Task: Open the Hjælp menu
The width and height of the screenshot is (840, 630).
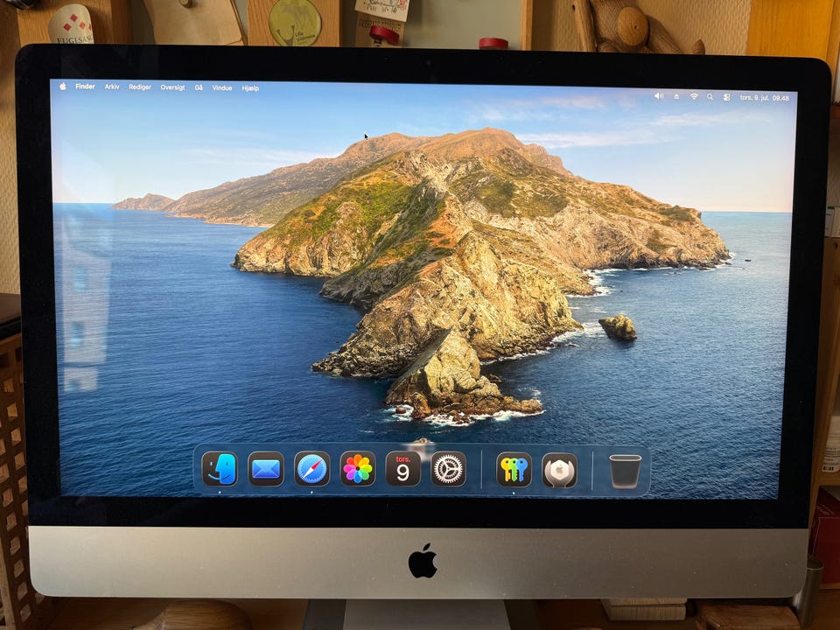Action: tap(250, 88)
